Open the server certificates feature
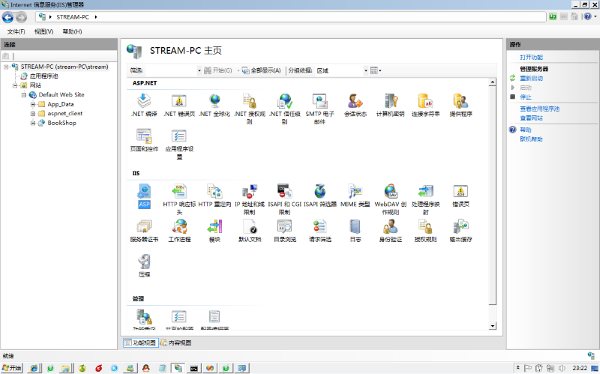Screen dimensions: 600x374 tap(144, 231)
